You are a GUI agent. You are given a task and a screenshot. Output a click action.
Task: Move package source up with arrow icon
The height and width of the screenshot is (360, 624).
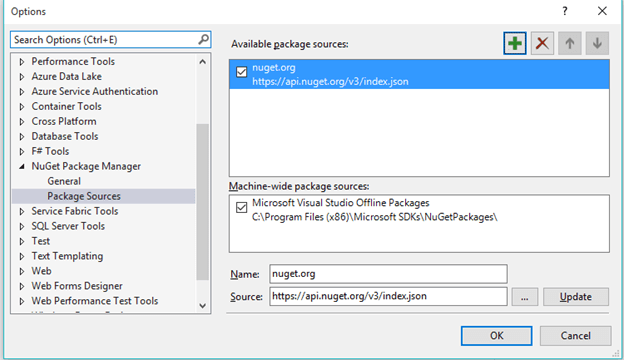[569, 43]
